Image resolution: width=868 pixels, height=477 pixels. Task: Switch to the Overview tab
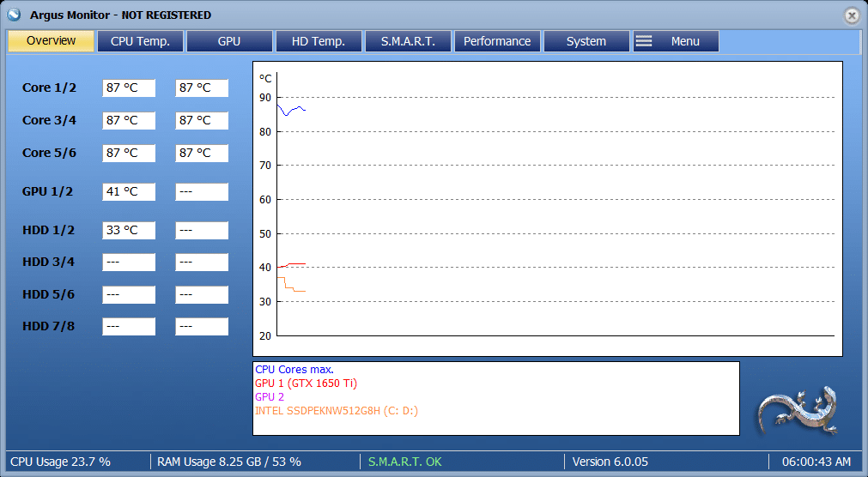point(51,41)
